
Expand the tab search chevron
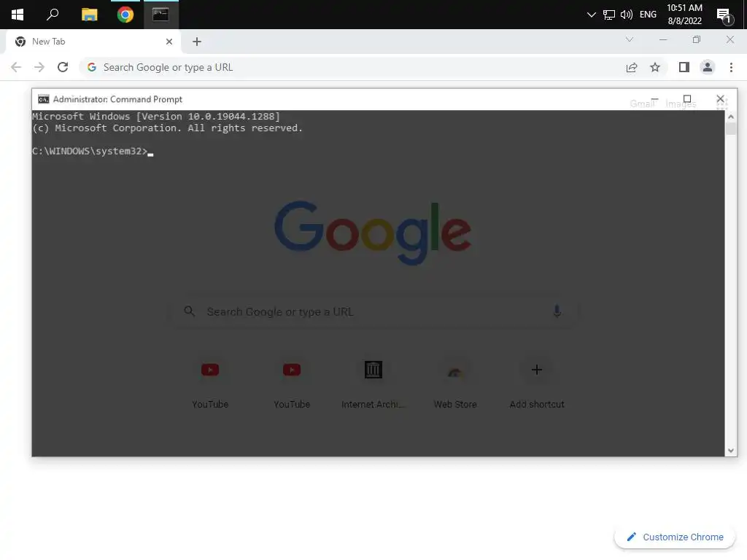coord(630,39)
